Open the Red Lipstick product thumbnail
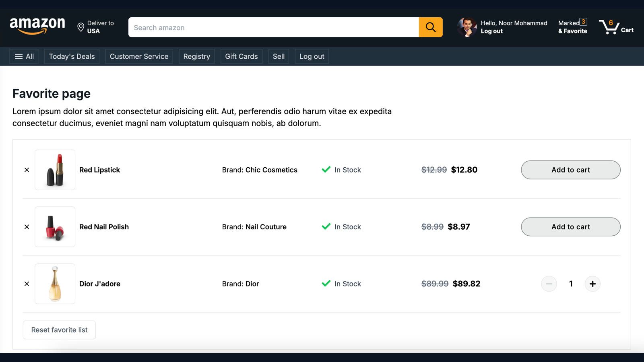This screenshot has width=644, height=362. pos(55,170)
